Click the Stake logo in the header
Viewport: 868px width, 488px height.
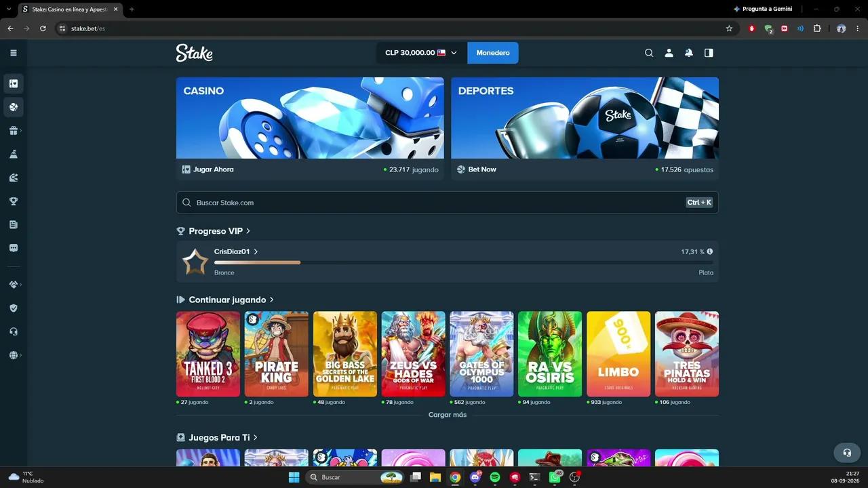(x=195, y=53)
